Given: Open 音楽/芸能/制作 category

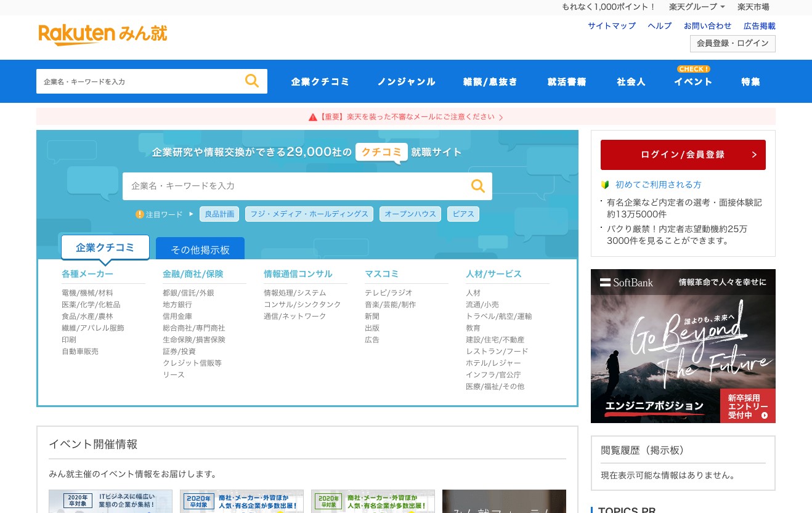Looking at the screenshot, I should pyautogui.click(x=391, y=305).
